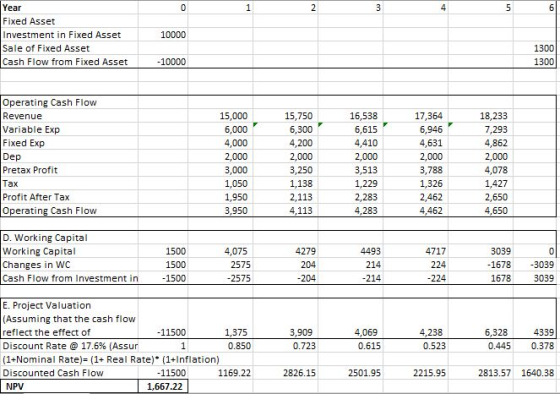This screenshot has width=560, height=394.
Task: Select the discount factor 0.850
Action: click(239, 346)
